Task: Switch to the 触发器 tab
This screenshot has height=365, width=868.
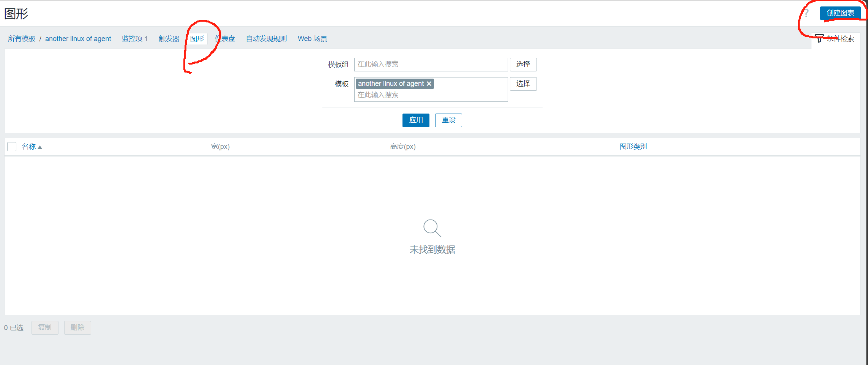Action: coord(169,39)
